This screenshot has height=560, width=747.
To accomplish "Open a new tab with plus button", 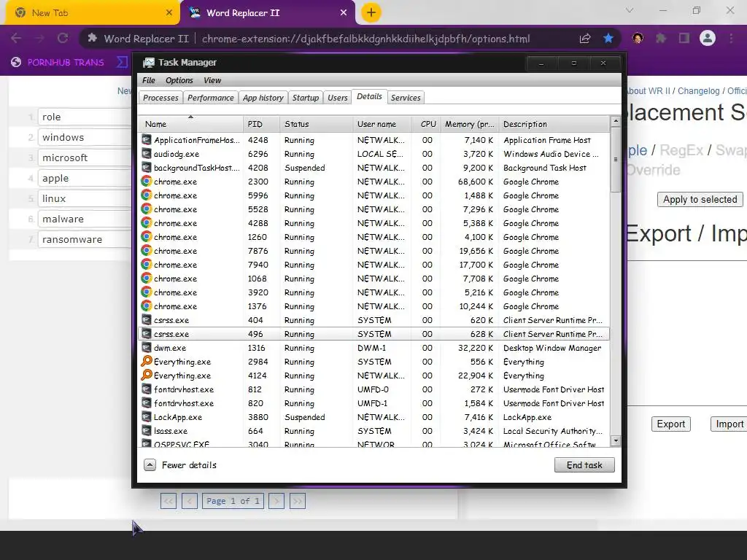I will [x=371, y=12].
